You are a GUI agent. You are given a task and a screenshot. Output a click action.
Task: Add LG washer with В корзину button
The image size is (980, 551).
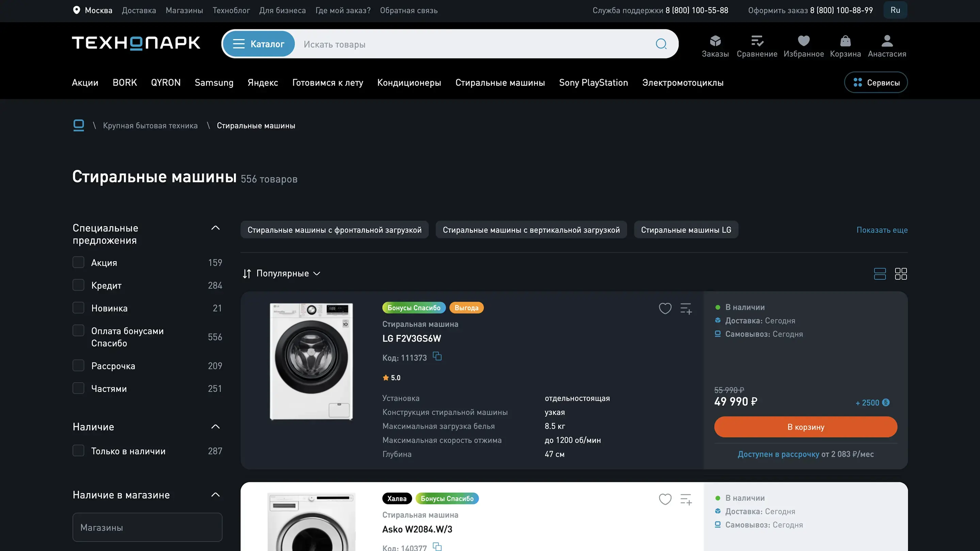point(805,427)
